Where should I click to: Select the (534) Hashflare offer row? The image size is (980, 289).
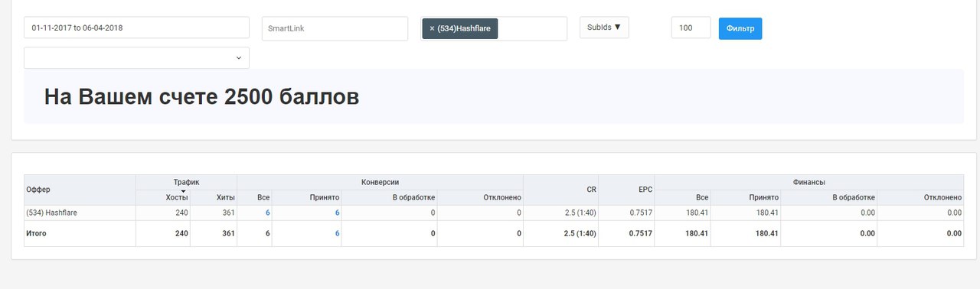(x=493, y=213)
